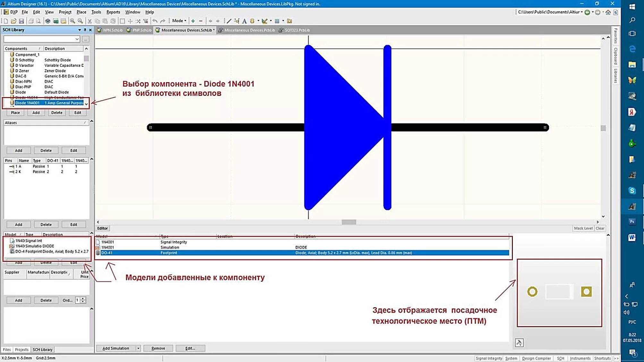Open the dropdown arrow beside the grid icon
Screen dimensions: 644x362
[x=283, y=21]
